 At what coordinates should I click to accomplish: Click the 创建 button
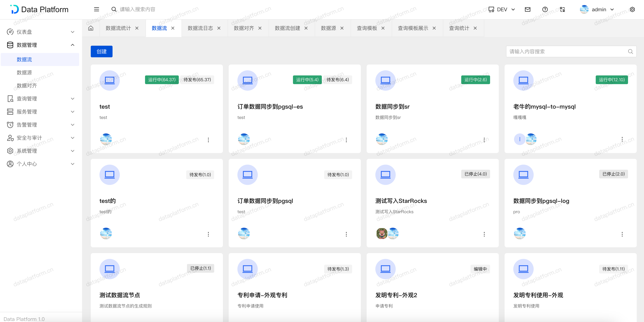pos(101,51)
